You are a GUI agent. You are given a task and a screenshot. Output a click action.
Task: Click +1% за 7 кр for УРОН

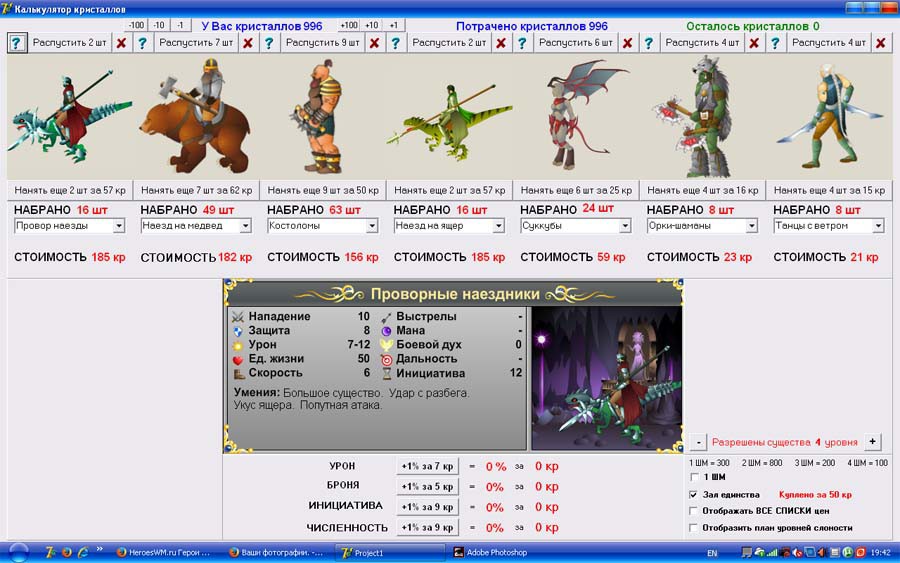click(x=427, y=466)
